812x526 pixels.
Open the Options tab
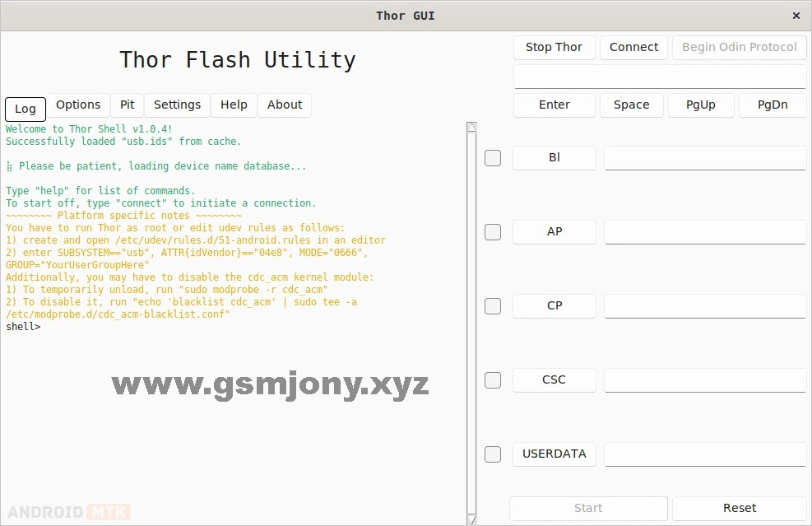pyautogui.click(x=78, y=105)
